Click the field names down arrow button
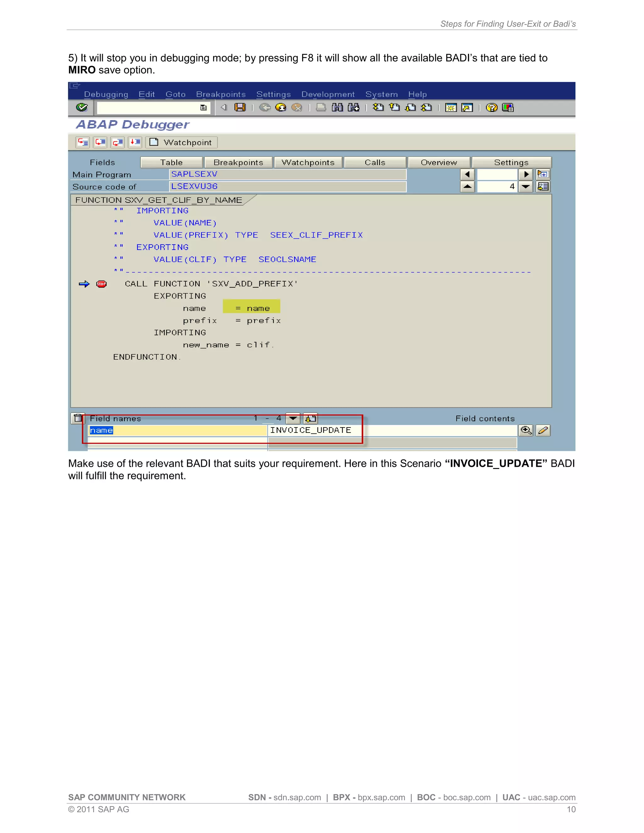 (293, 418)
